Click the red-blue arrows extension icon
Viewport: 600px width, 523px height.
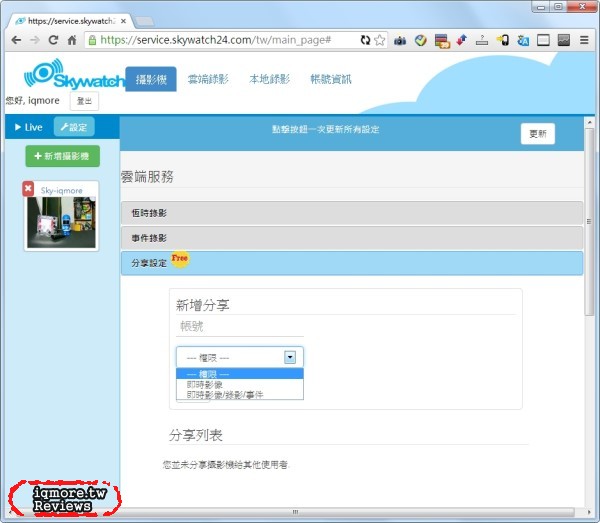point(462,40)
